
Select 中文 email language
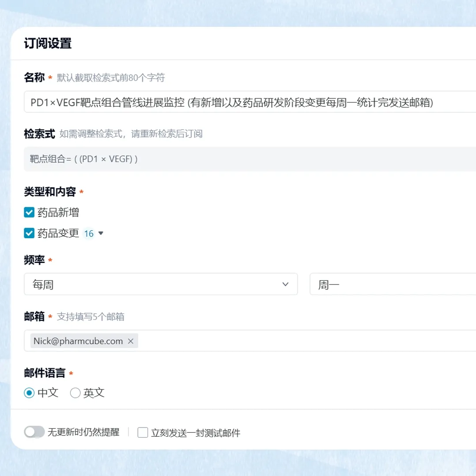coord(29,393)
